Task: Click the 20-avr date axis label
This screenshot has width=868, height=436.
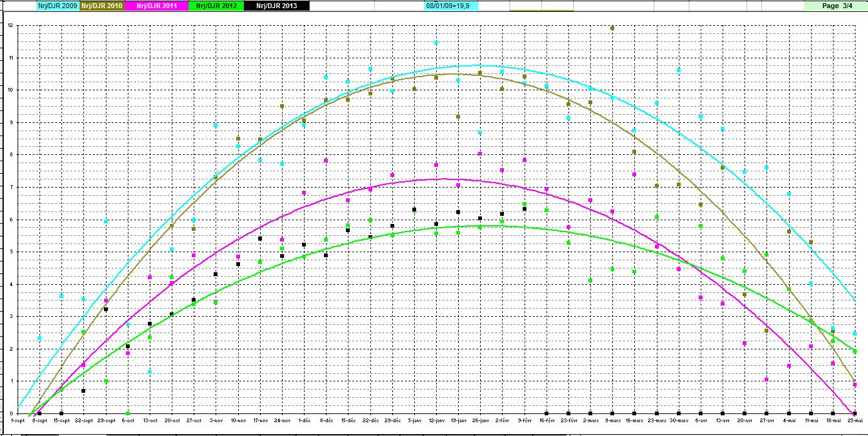Action: pos(746,420)
